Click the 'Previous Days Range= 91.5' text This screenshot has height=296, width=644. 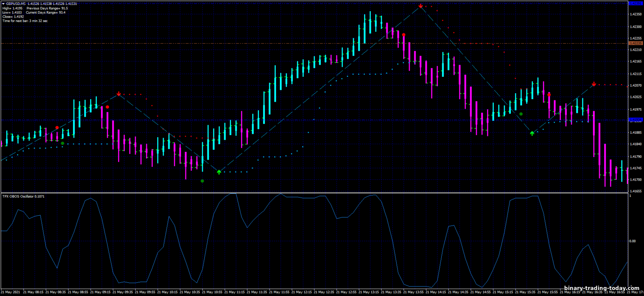(x=47, y=8)
